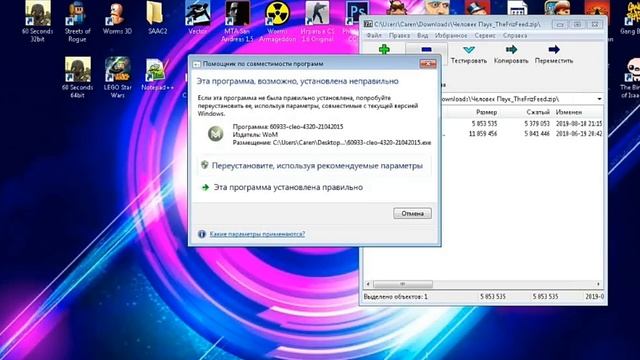Image resolution: width=640 pixels, height=360 pixels.
Task: Choose Переустановите, используя рекомендуемые параметры
Action: [314, 166]
